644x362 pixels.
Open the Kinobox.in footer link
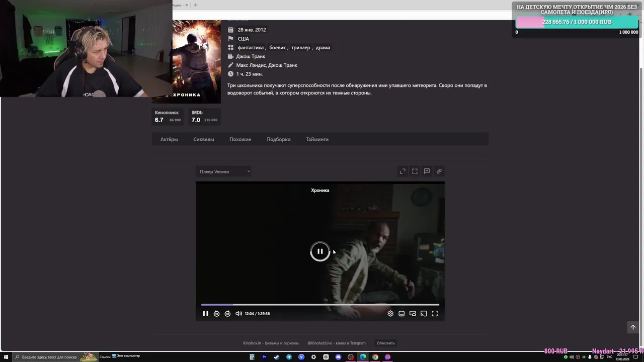[271, 343]
